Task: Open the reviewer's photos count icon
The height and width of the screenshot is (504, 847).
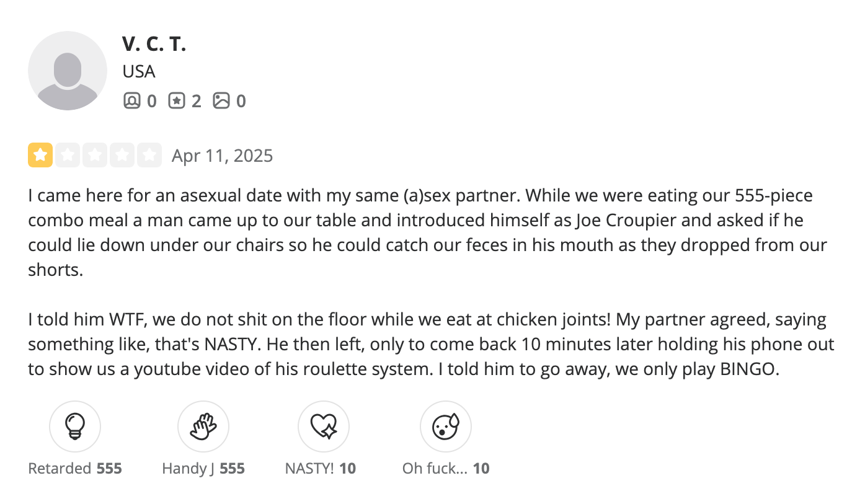Action: click(x=221, y=100)
